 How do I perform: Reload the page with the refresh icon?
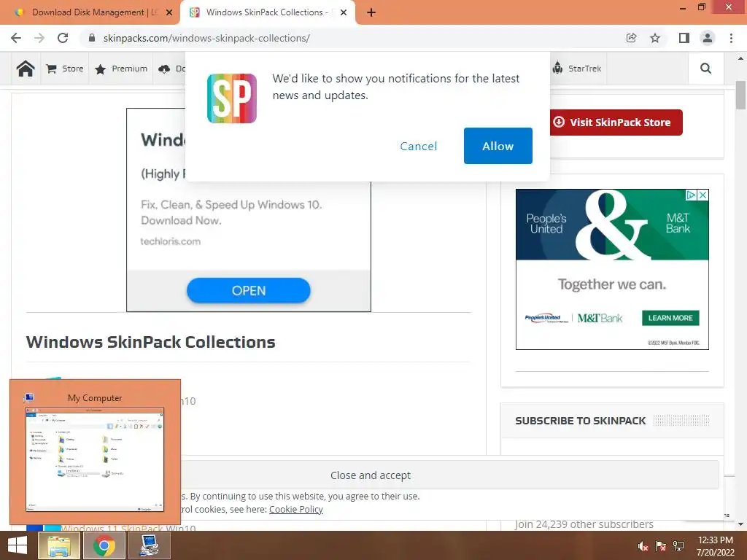(x=63, y=38)
